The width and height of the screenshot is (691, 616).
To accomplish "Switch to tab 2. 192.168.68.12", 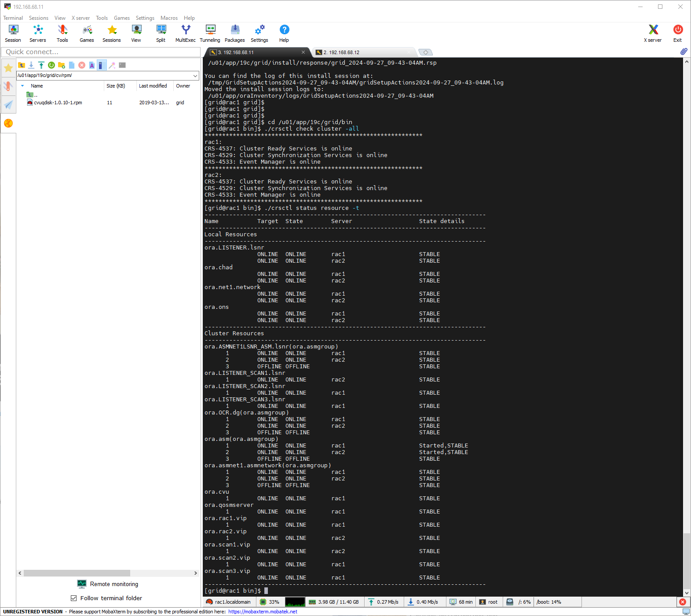I will point(363,52).
